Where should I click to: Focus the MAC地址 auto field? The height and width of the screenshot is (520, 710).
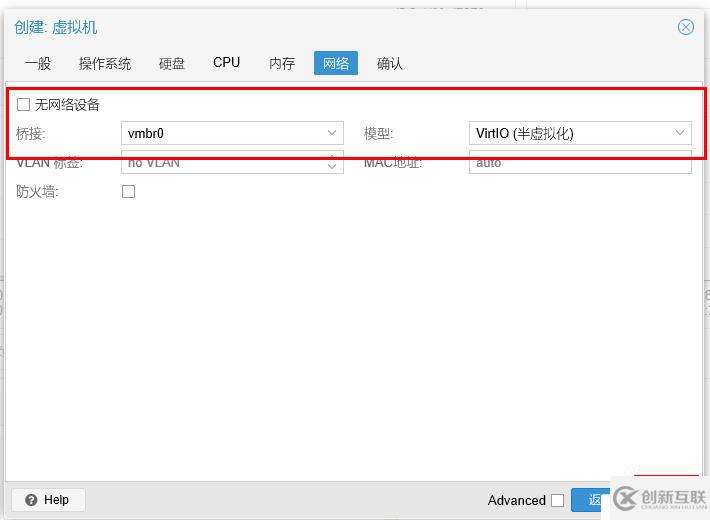pos(580,163)
